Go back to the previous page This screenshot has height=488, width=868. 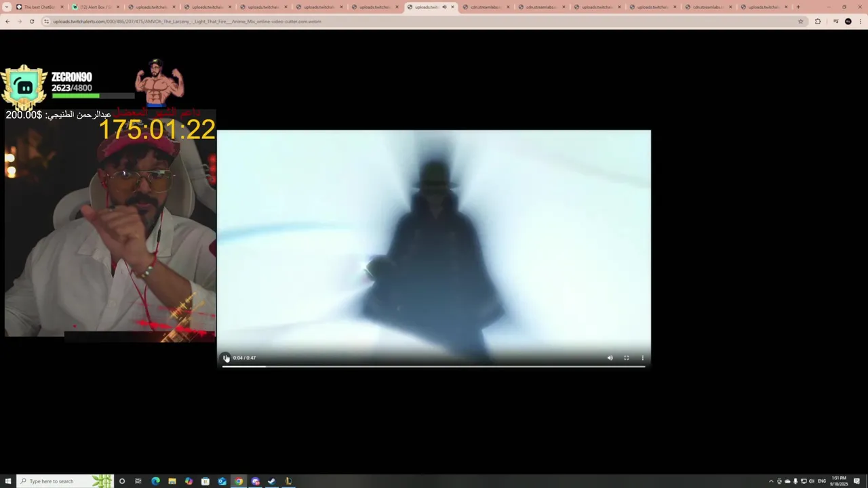point(7,21)
